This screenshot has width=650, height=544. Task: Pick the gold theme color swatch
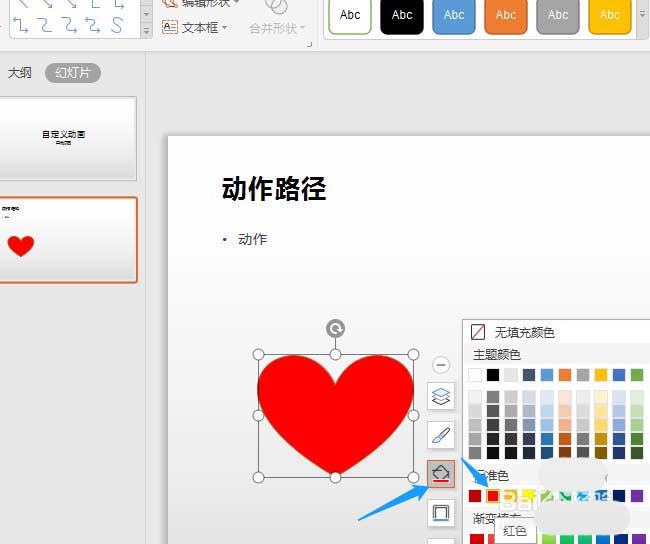[x=601, y=375]
